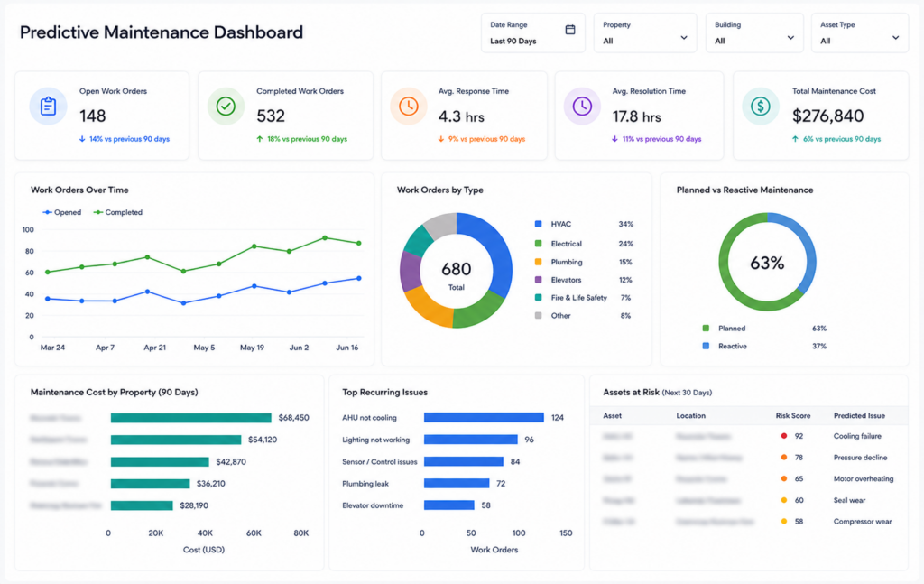Click the 17.8 hrs resolution time value
This screenshot has height=584, width=924.
[x=636, y=116]
